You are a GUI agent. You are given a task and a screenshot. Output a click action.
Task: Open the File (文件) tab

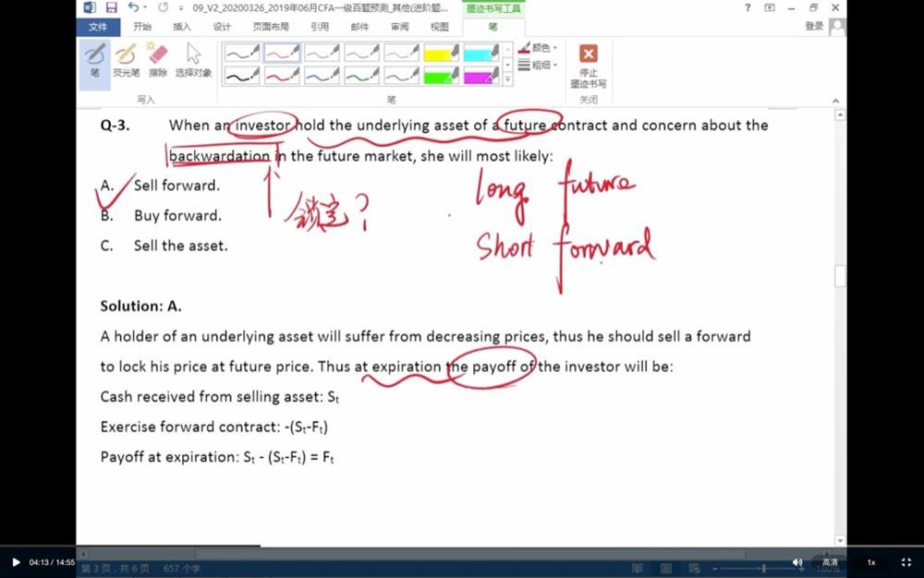pos(98,27)
